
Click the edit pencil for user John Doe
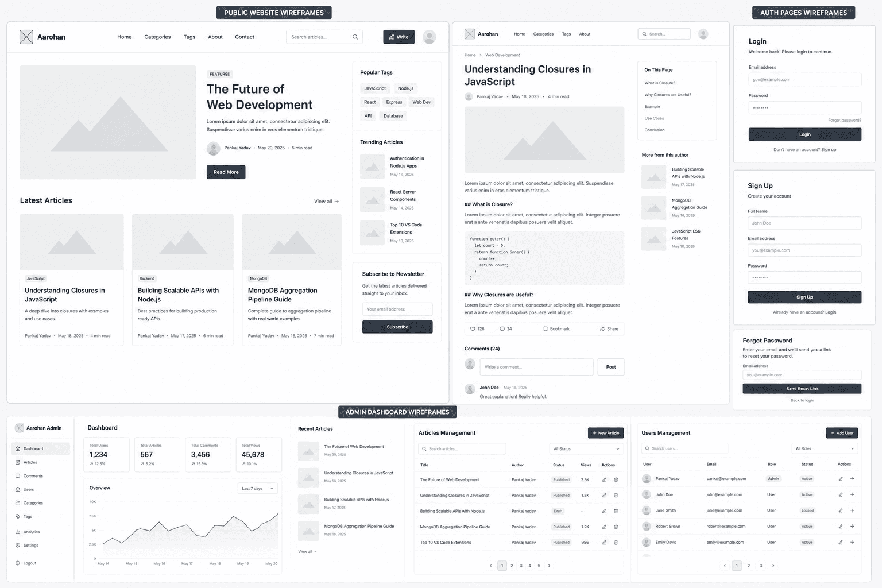point(841,494)
